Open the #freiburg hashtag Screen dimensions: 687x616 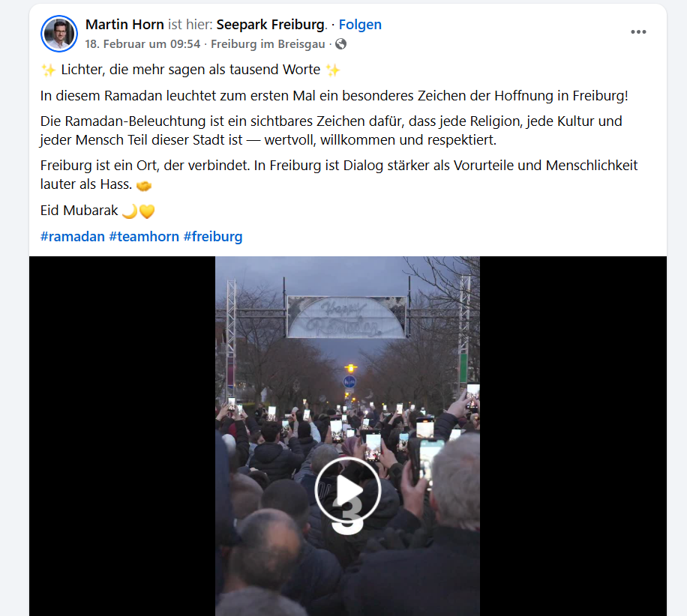[x=213, y=237]
